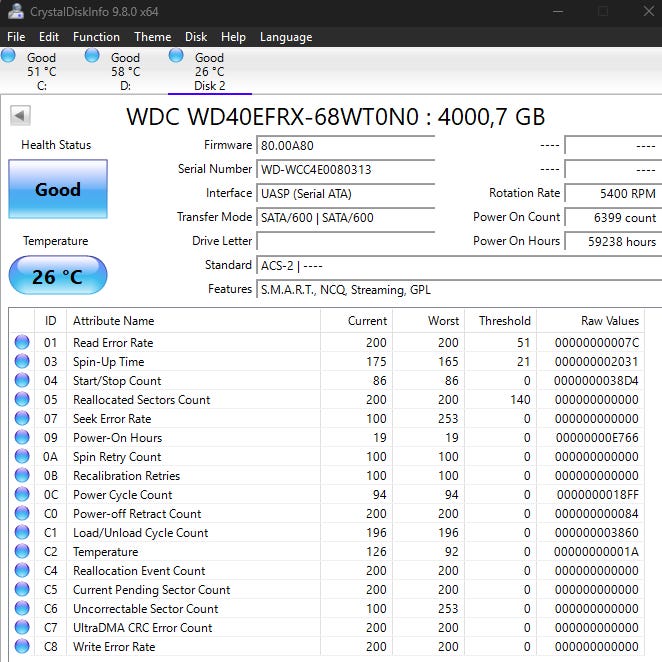Click the status orb for Read Error Rate
662x662 pixels.
click(x=22, y=343)
